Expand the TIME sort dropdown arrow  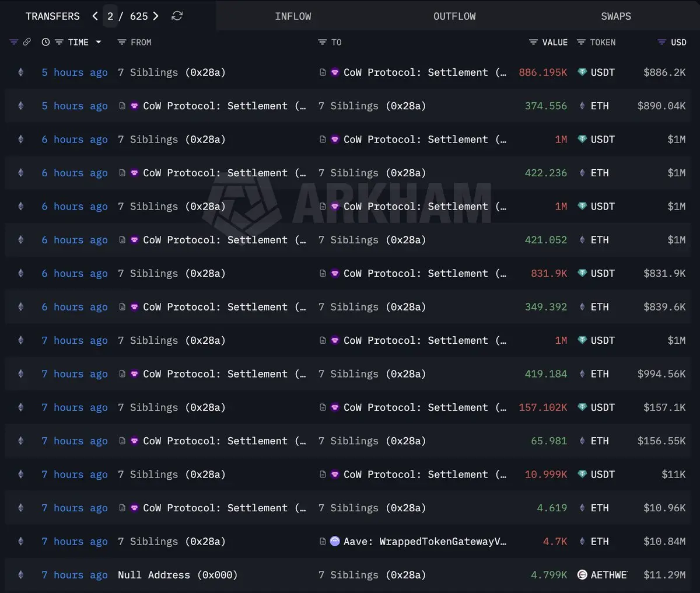[x=99, y=42]
